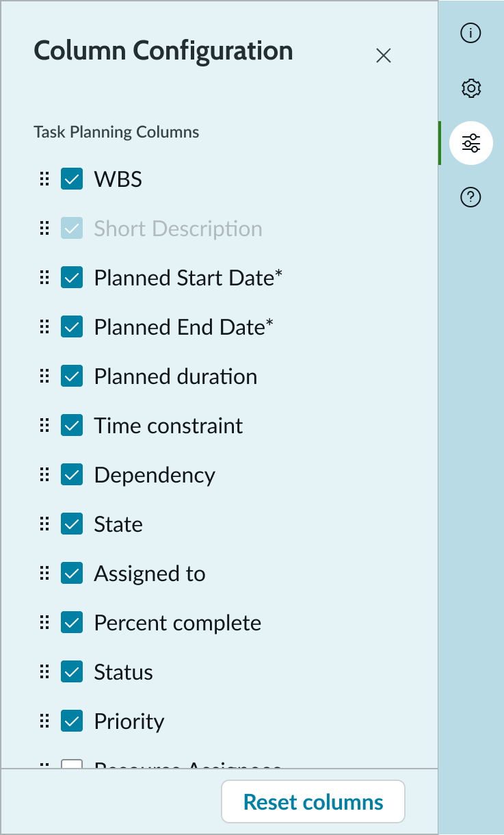Uncheck the Planned End Date checkbox
This screenshot has width=504, height=835.
(x=72, y=327)
